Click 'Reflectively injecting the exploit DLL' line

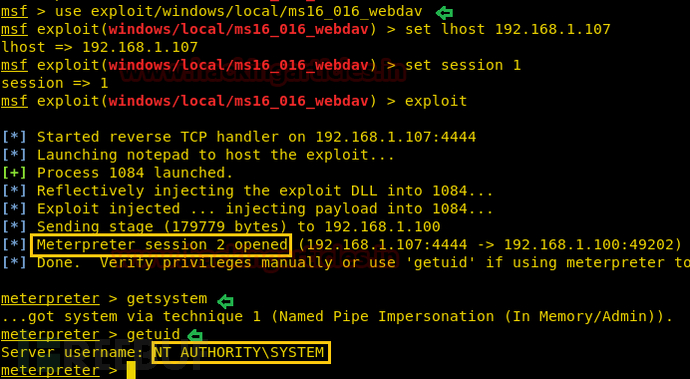click(265, 191)
